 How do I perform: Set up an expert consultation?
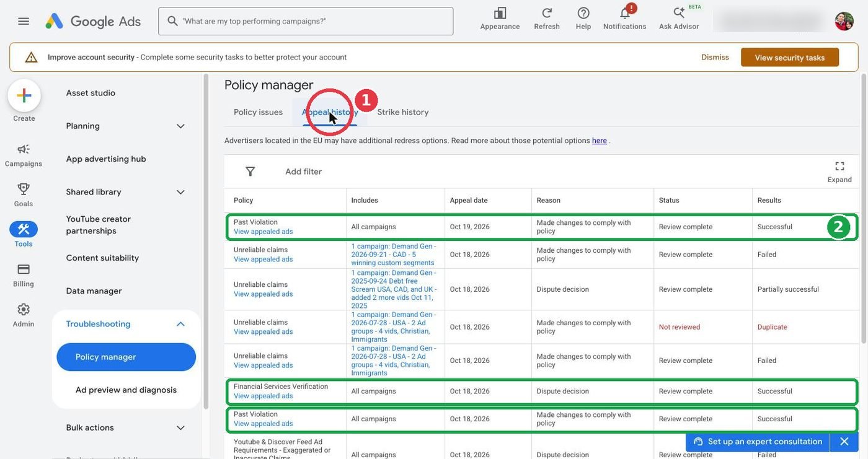759,442
